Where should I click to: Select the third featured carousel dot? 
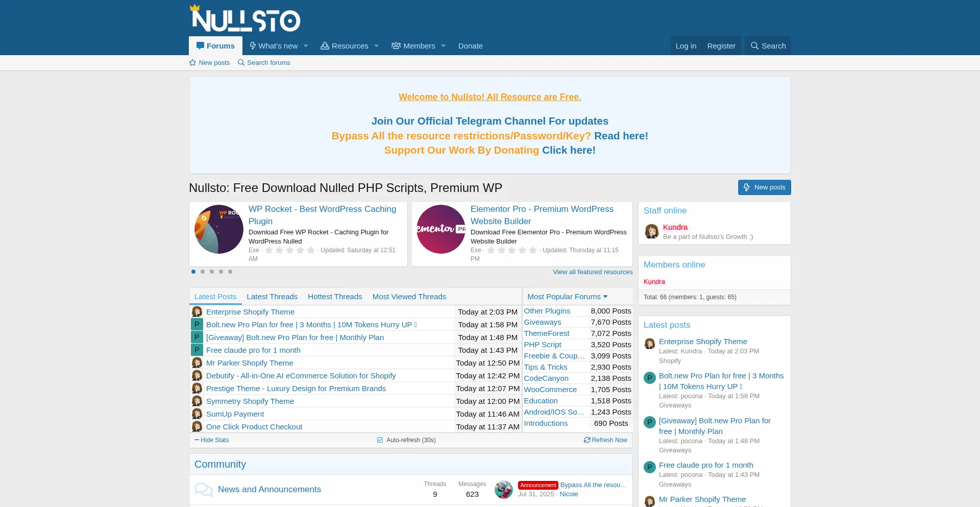212,272
